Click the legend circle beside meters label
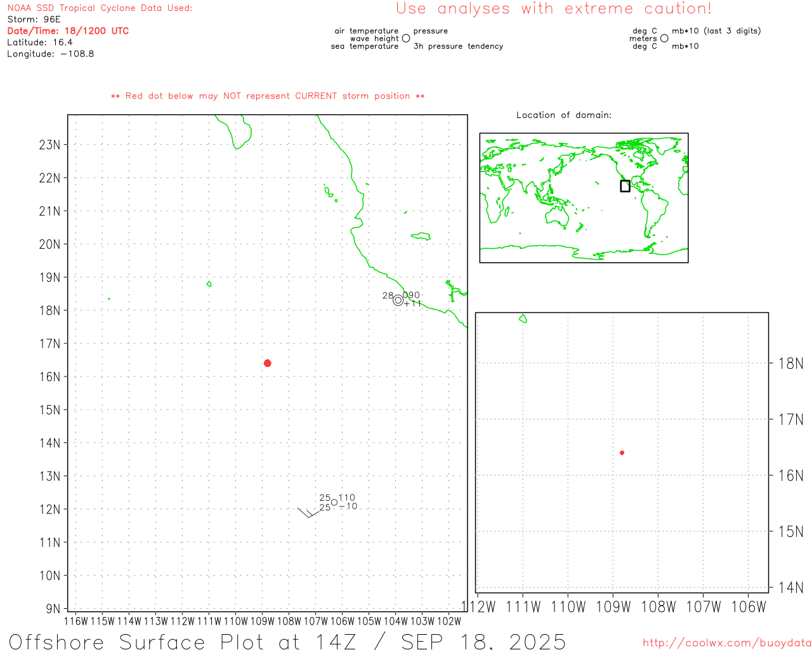The image size is (812, 650). coord(664,38)
